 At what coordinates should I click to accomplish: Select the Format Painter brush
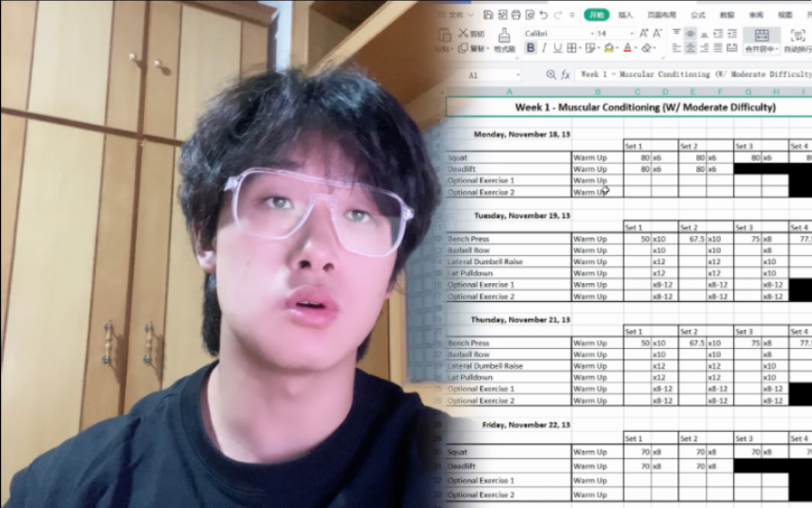[504, 35]
